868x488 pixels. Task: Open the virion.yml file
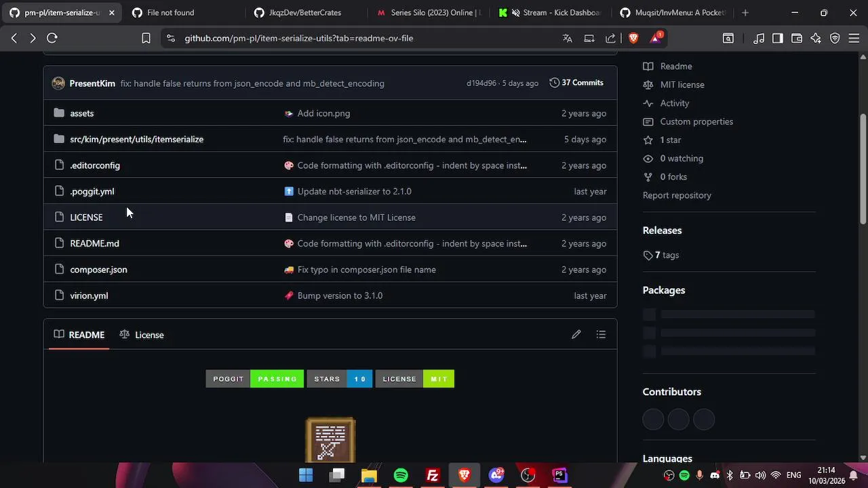[x=89, y=296]
